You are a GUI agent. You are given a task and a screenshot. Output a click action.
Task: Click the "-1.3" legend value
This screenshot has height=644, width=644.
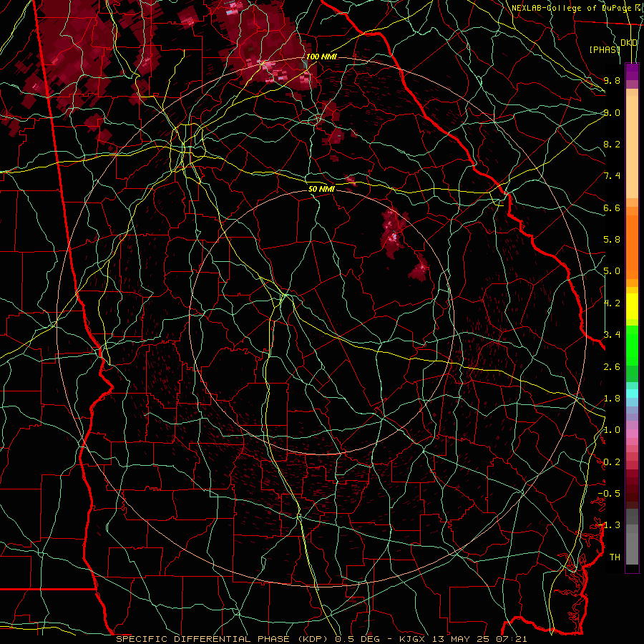609,525
